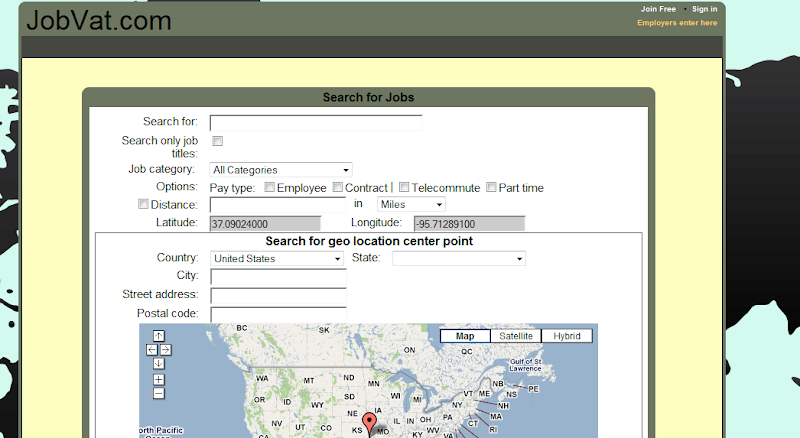Image resolution: width=800 pixels, height=438 pixels.
Task: Focus the City input field
Action: click(x=279, y=277)
